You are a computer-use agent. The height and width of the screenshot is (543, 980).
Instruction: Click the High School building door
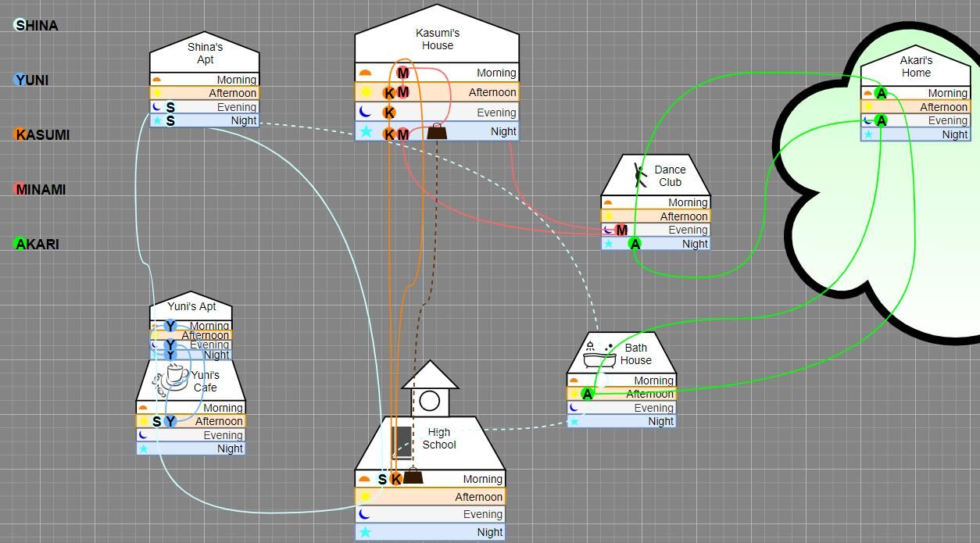coord(402,442)
